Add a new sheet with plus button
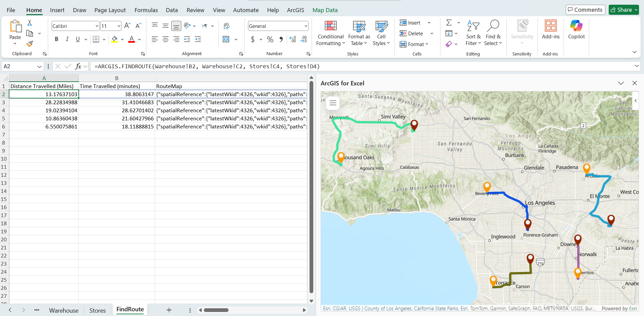This screenshot has height=316, width=644. 169,310
